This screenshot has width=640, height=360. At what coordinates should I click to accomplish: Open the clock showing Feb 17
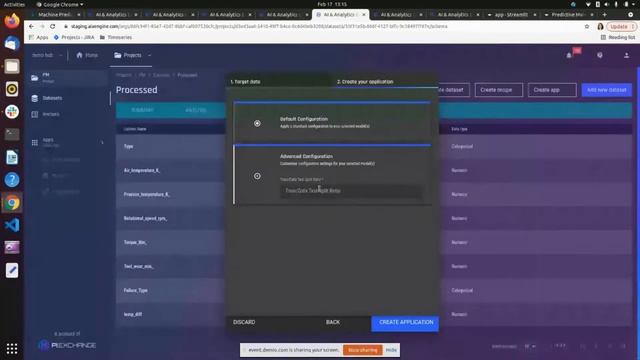332,4
